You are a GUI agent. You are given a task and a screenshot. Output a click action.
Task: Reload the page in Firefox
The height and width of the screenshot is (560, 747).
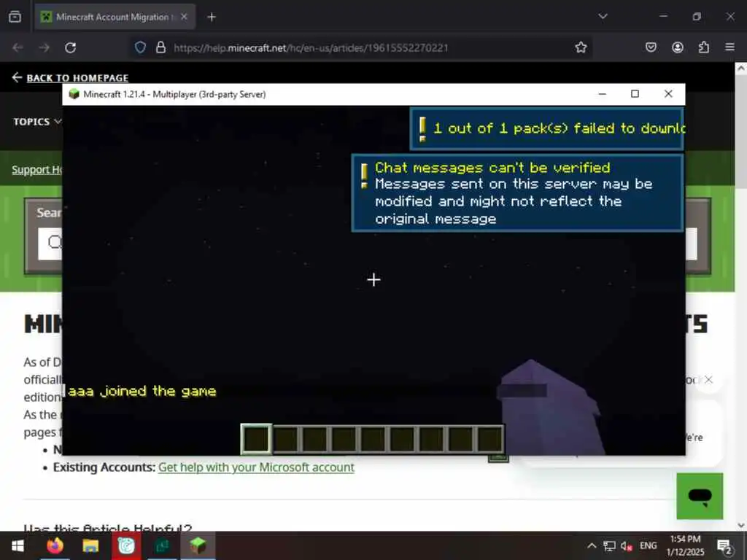[71, 47]
